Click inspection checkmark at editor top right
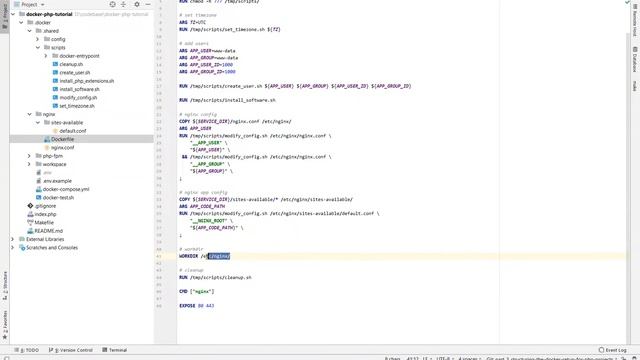Screen dimensions: 640x360 click(627, 2)
